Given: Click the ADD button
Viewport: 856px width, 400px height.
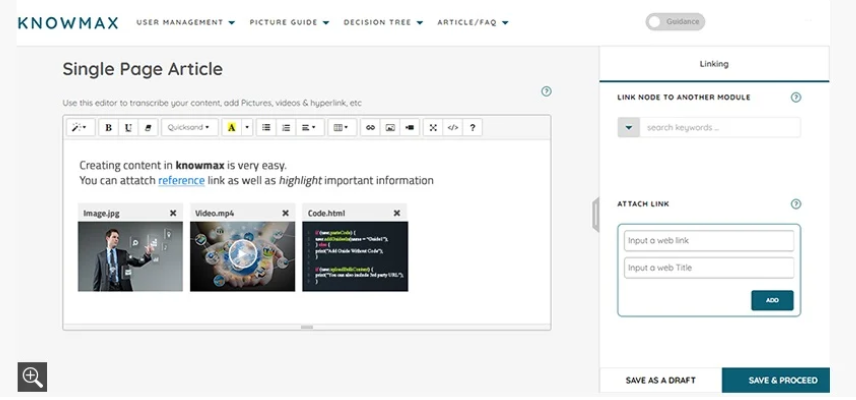Looking at the screenshot, I should coord(772,300).
